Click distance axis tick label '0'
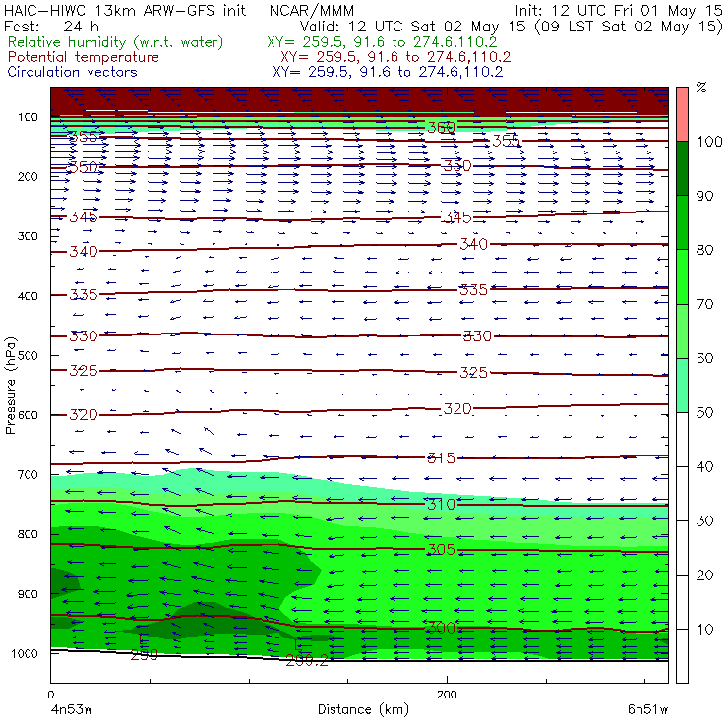The width and height of the screenshot is (728, 728). [51, 695]
